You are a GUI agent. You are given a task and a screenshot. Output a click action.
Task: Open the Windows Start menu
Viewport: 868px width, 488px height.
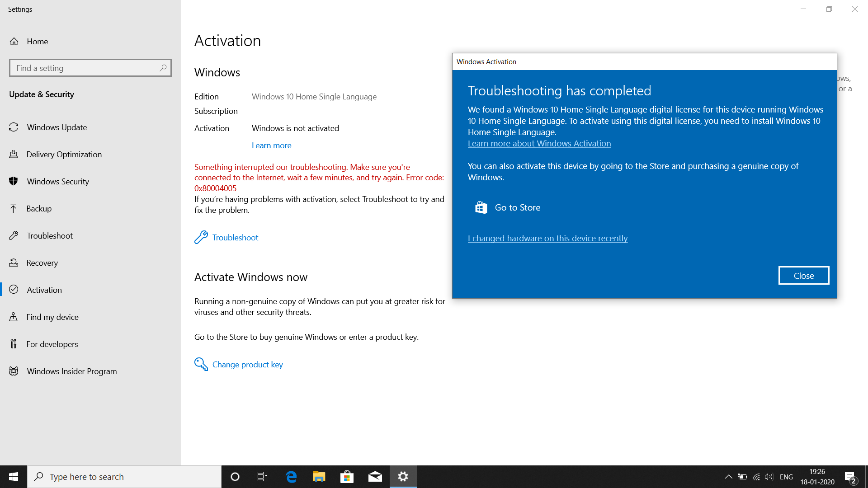pyautogui.click(x=14, y=477)
